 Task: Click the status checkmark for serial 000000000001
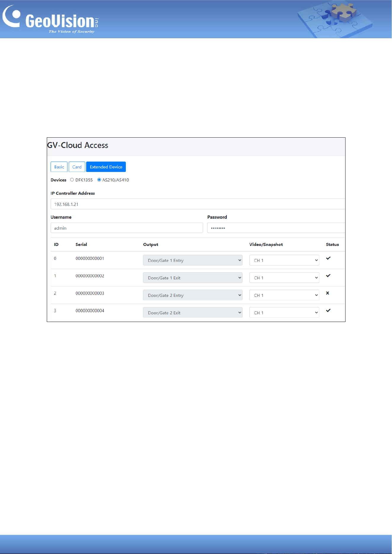click(328, 258)
